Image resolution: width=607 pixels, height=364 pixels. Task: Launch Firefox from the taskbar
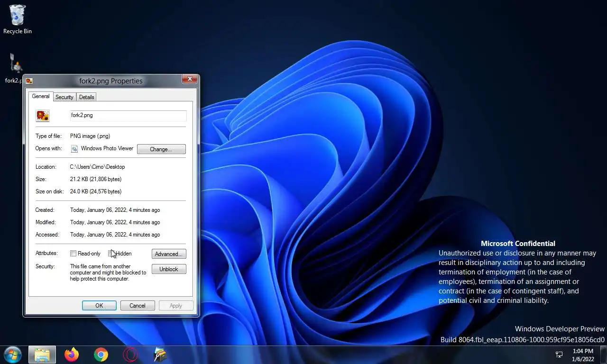click(72, 355)
